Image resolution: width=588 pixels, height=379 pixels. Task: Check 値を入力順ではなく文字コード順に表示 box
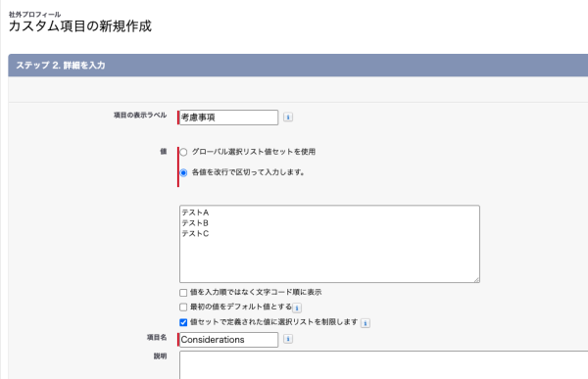[x=183, y=293]
